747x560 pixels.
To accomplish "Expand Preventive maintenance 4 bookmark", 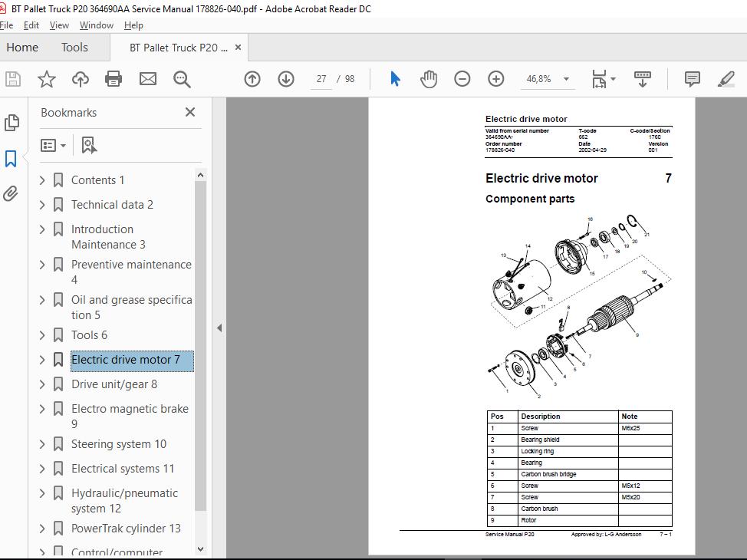I will coord(42,265).
